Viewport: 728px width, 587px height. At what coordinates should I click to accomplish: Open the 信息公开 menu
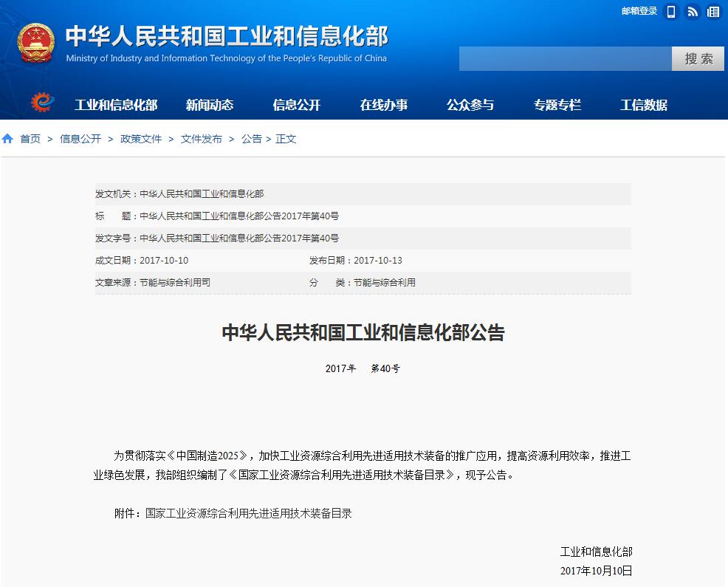[297, 105]
